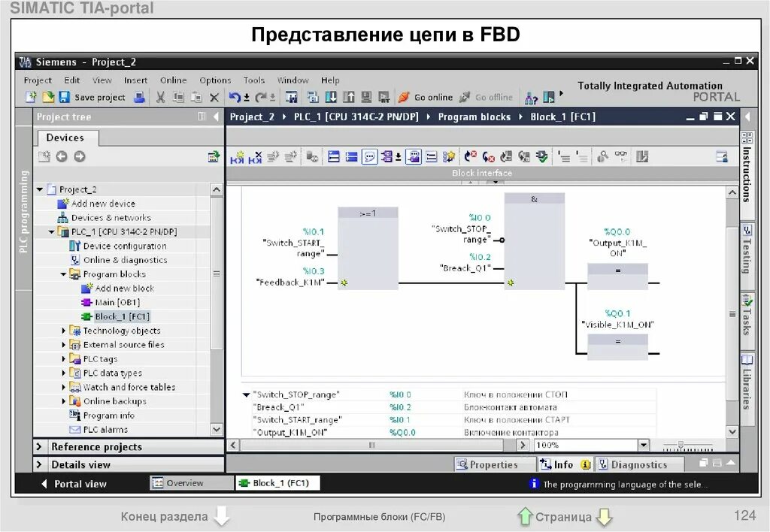Open the Edit menu
The width and height of the screenshot is (770, 532).
(x=71, y=80)
